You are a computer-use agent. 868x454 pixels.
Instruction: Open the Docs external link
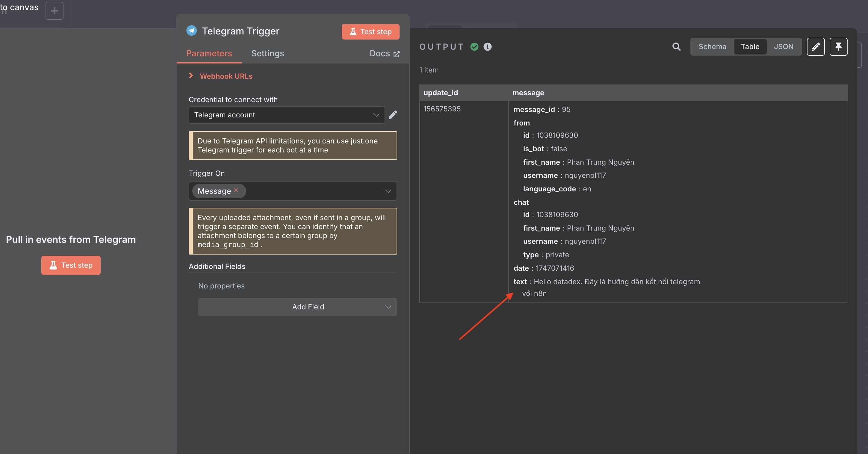pos(384,54)
